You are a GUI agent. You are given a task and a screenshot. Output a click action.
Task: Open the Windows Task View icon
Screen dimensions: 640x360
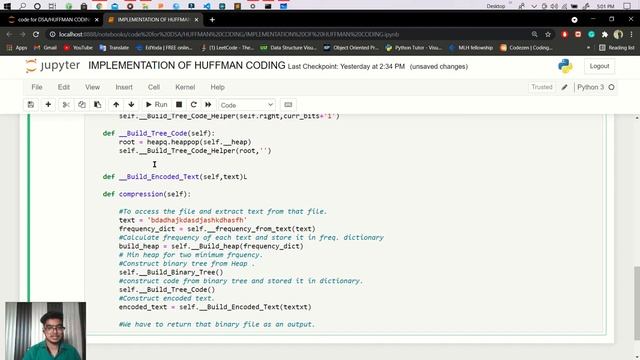click(x=52, y=6)
